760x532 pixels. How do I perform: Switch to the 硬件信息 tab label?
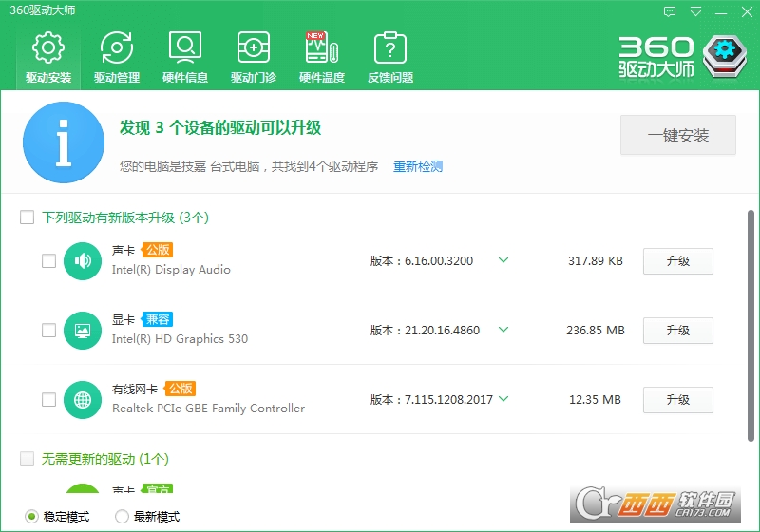pyautogui.click(x=185, y=78)
